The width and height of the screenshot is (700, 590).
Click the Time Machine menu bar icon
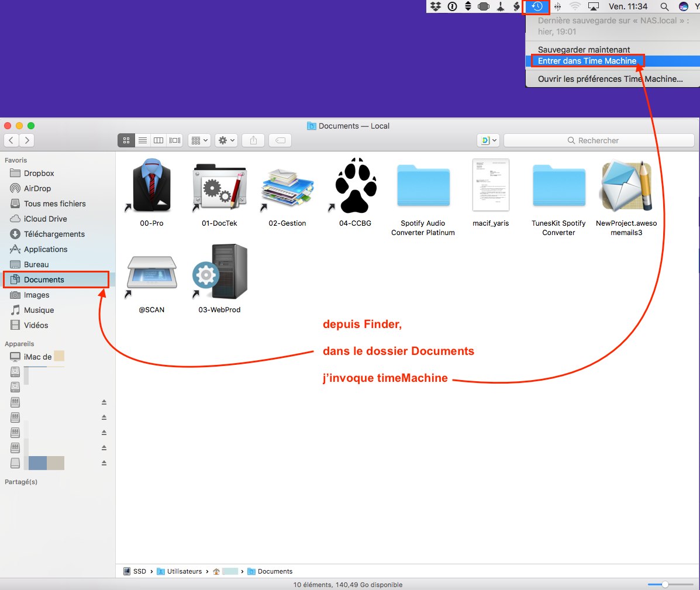coord(536,6)
